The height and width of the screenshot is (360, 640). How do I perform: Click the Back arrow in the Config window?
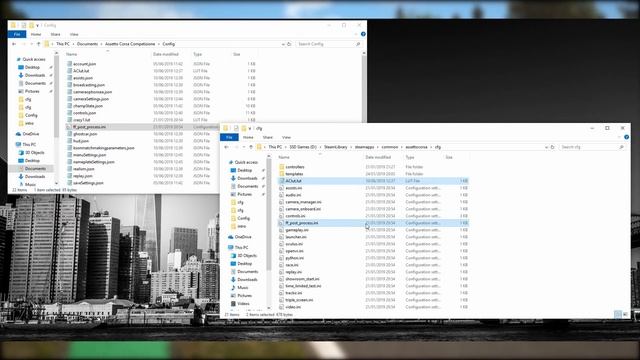click(x=14, y=44)
